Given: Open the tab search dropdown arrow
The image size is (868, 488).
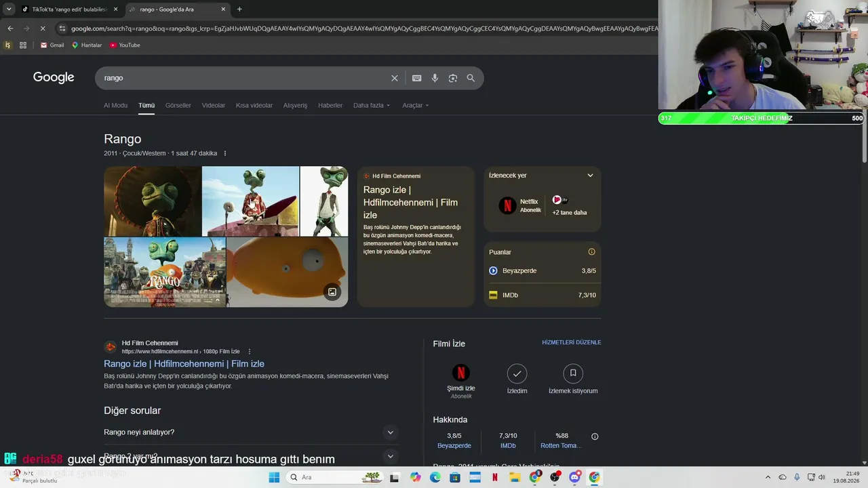Looking at the screenshot, I should [9, 9].
